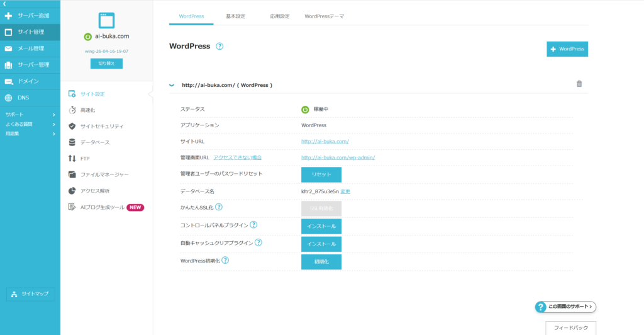
Task: Open the wp-admin 管理画面URL link
Action: pyautogui.click(x=338, y=157)
